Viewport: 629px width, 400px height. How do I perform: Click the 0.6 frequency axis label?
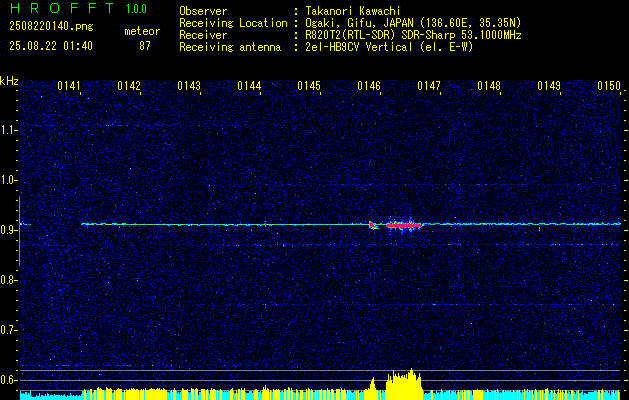9,380
